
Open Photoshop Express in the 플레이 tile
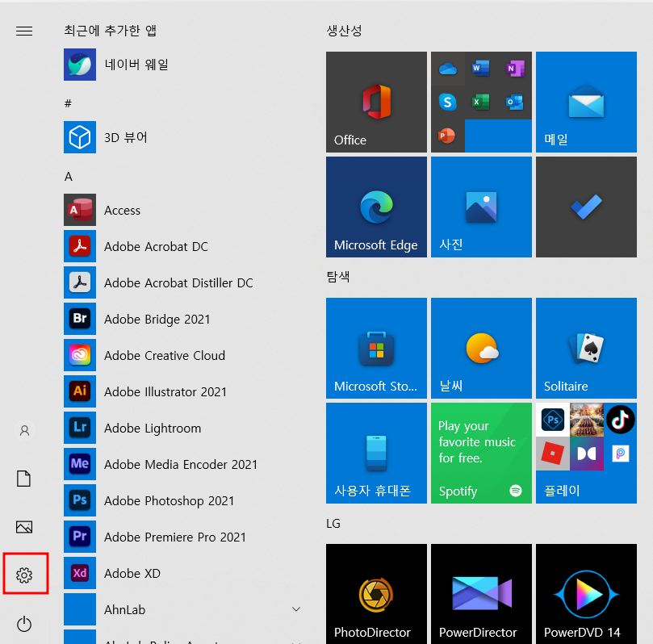(x=553, y=419)
